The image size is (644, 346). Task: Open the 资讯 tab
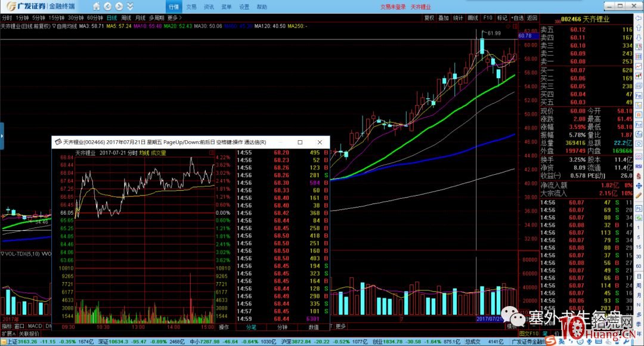(209, 7)
